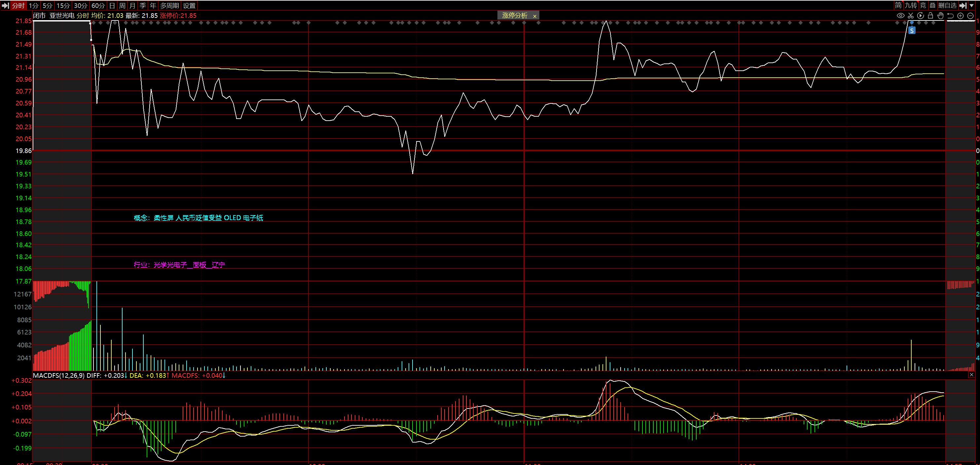Click the collapse arrow icon at the top-left
This screenshot has width=980, height=465.
click(5, 5)
